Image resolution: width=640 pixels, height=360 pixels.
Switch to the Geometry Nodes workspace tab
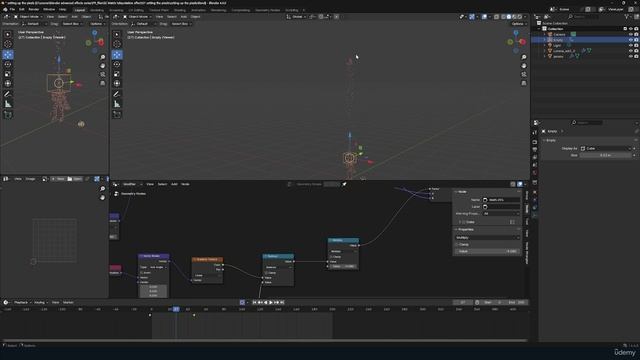tap(267, 10)
